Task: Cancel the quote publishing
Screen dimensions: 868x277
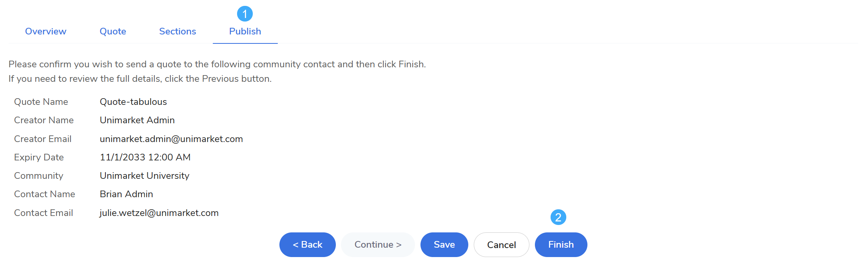Action: (501, 245)
